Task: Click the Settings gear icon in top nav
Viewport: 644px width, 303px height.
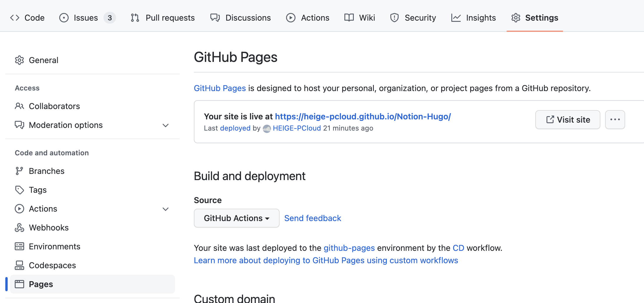Action: pos(516,18)
